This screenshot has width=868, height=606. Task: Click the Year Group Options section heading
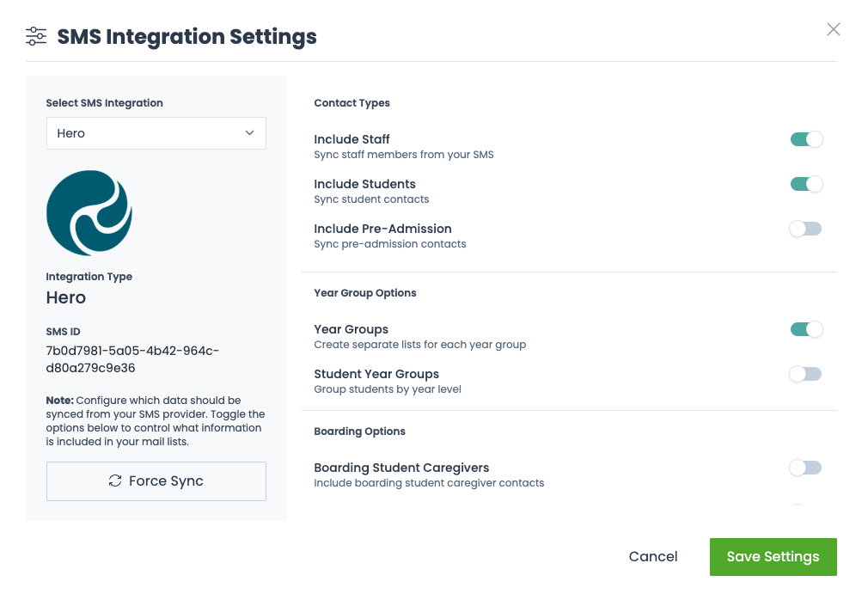tap(365, 293)
